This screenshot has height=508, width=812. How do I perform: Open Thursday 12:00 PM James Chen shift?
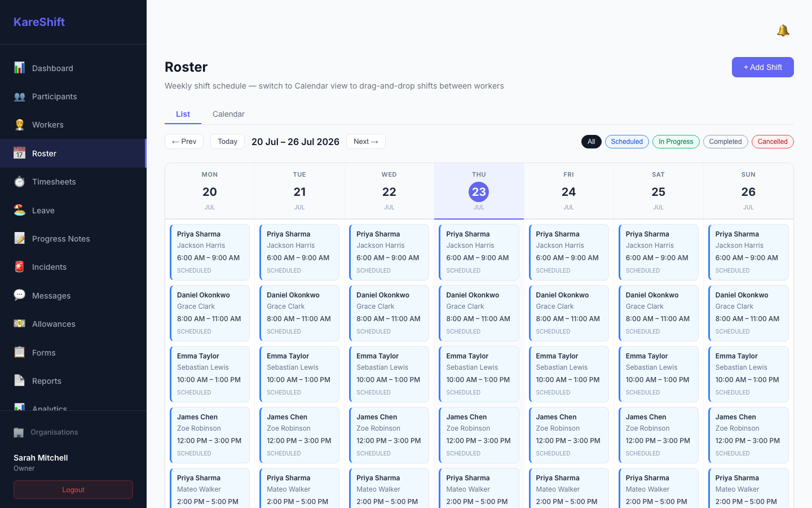coord(479,435)
